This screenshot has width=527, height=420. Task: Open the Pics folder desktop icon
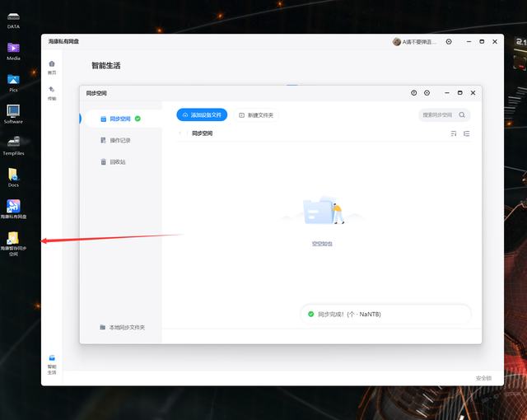click(x=13, y=83)
